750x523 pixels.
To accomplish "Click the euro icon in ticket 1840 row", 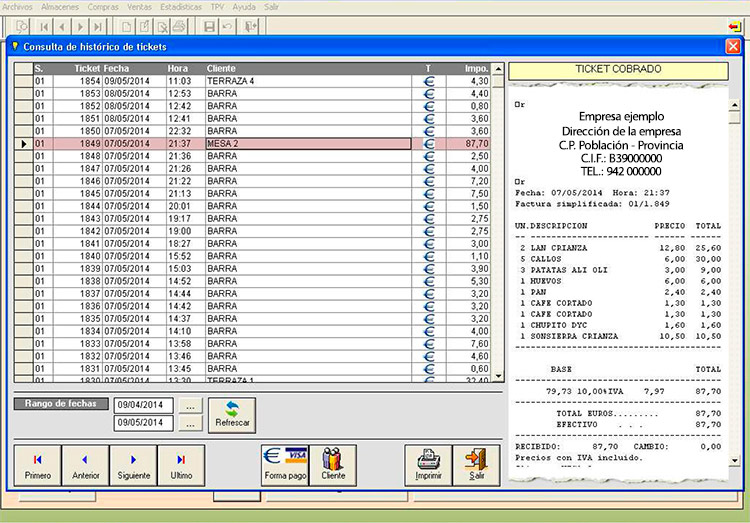I will click(x=429, y=256).
